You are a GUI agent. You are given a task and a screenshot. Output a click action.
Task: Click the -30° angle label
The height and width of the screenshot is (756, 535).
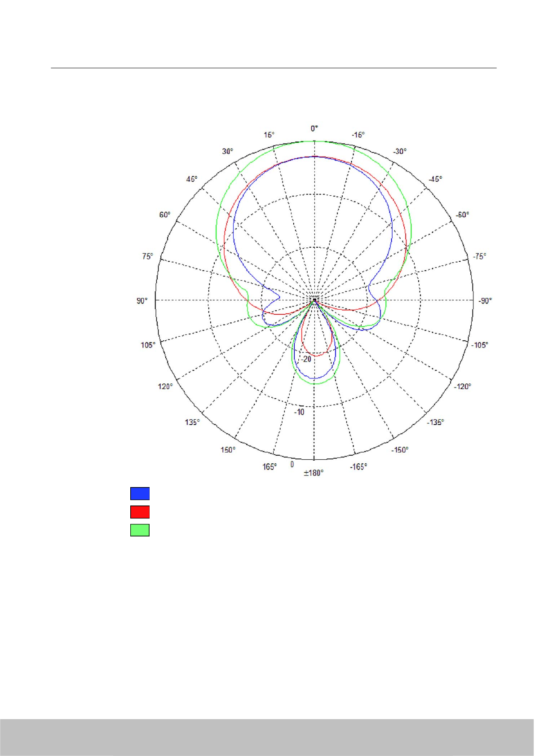pos(400,151)
